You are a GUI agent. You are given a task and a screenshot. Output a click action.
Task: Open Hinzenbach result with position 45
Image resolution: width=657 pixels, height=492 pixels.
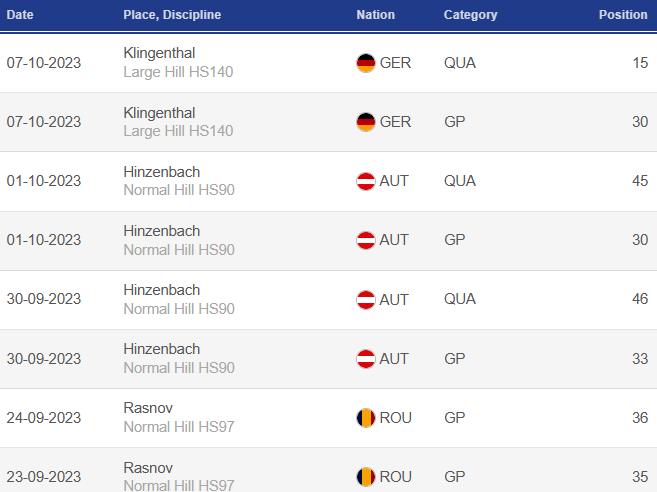click(x=161, y=171)
